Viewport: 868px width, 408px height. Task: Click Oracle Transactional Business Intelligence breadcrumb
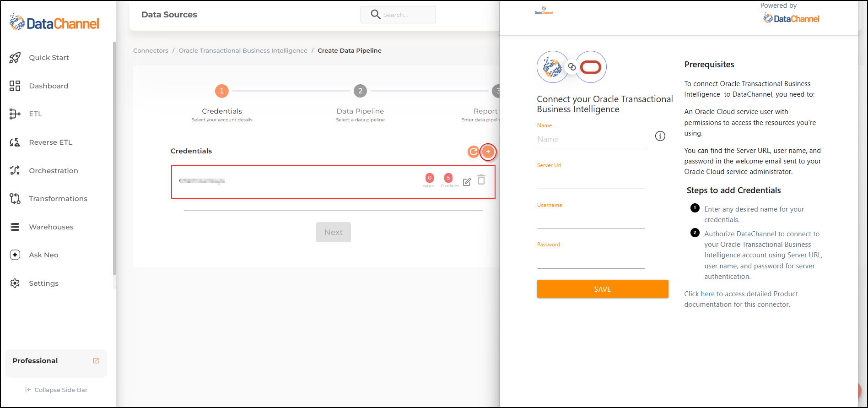243,51
